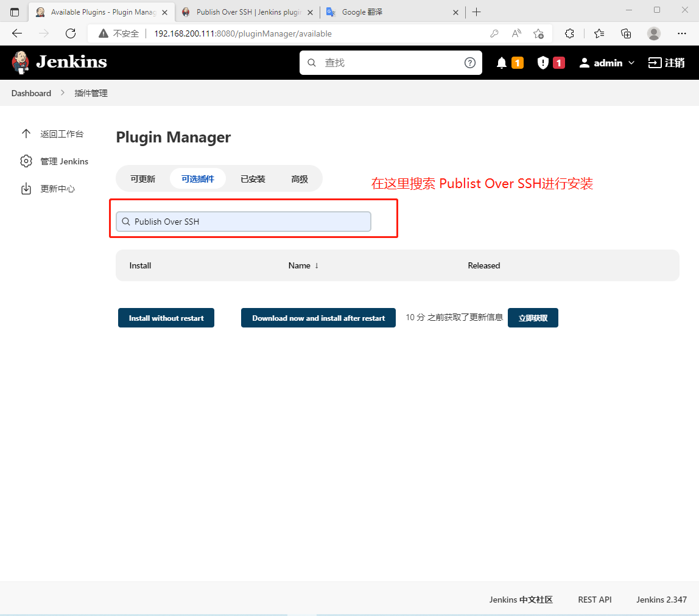Switch to the 可更新 tab
699x616 pixels.
pos(142,179)
